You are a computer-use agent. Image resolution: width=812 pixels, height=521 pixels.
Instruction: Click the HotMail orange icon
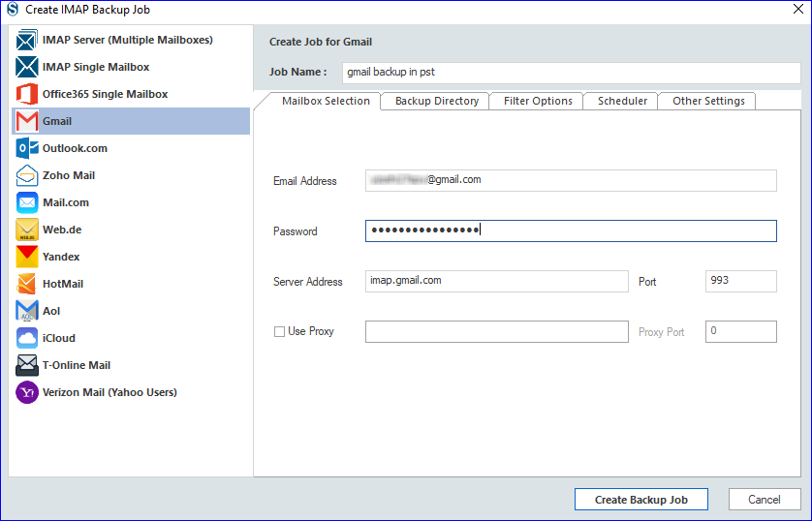tap(26, 284)
